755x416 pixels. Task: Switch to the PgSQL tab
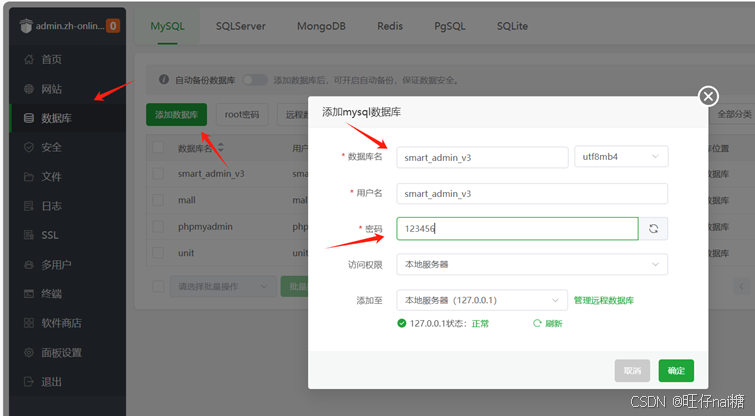click(450, 26)
